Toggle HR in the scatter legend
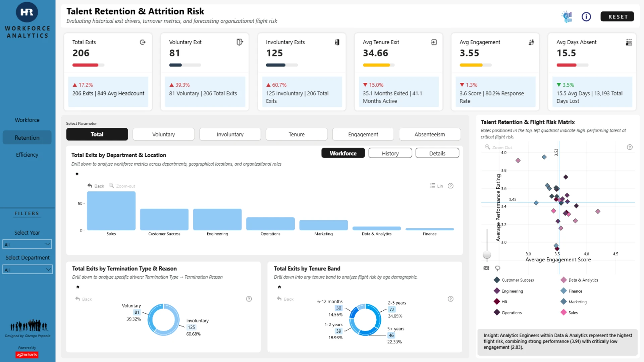Image resolution: width=644 pixels, height=362 pixels. 500,302
